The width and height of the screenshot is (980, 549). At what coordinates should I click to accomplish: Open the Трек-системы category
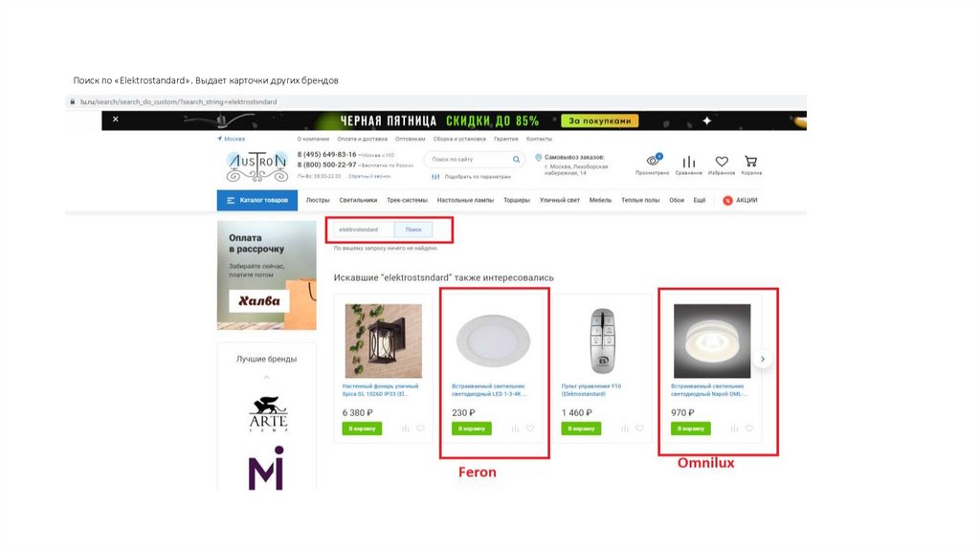click(407, 201)
